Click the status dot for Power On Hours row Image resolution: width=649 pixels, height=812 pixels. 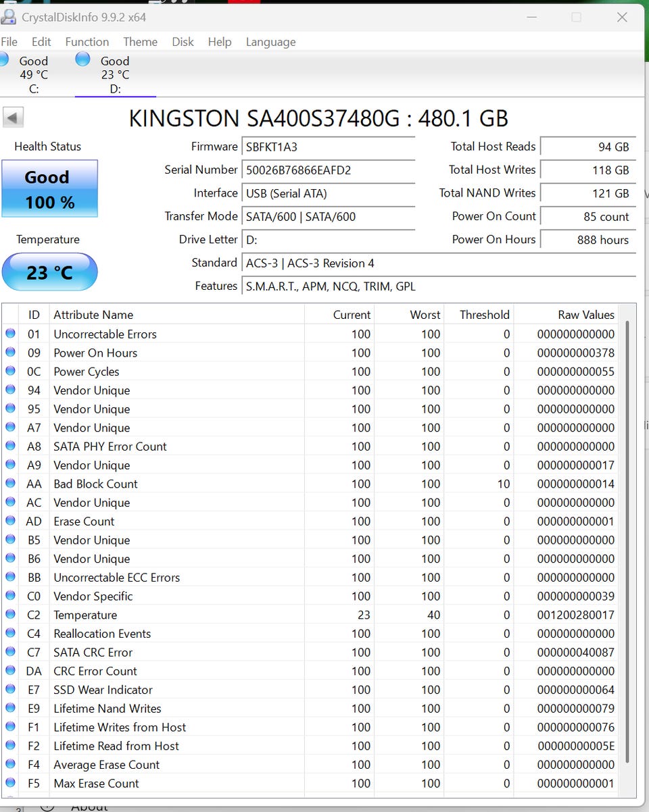tap(10, 353)
